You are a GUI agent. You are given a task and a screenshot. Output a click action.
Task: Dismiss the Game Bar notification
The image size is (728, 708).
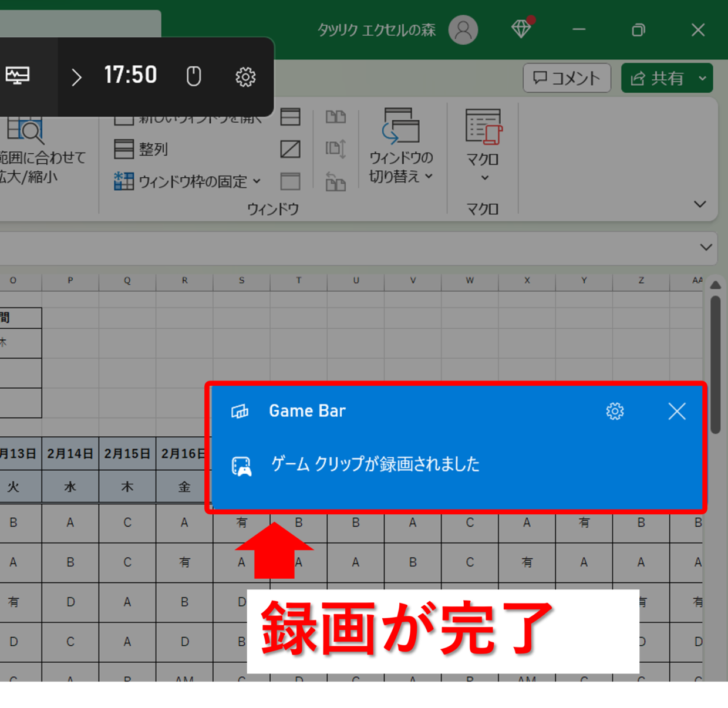[677, 411]
